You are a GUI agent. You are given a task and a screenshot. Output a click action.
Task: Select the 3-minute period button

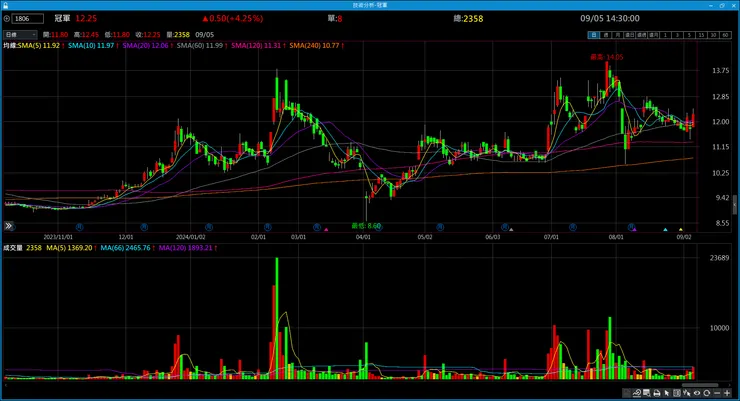[677, 35]
